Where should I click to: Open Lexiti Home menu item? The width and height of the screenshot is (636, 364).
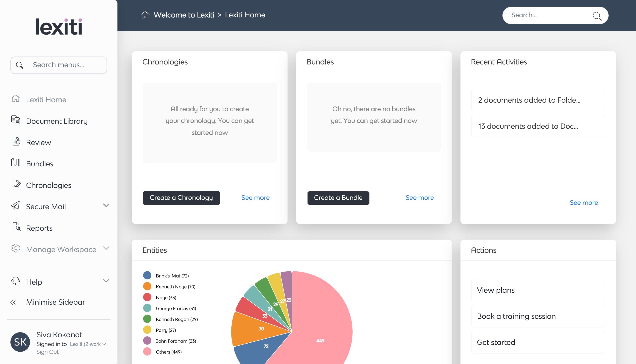point(46,100)
